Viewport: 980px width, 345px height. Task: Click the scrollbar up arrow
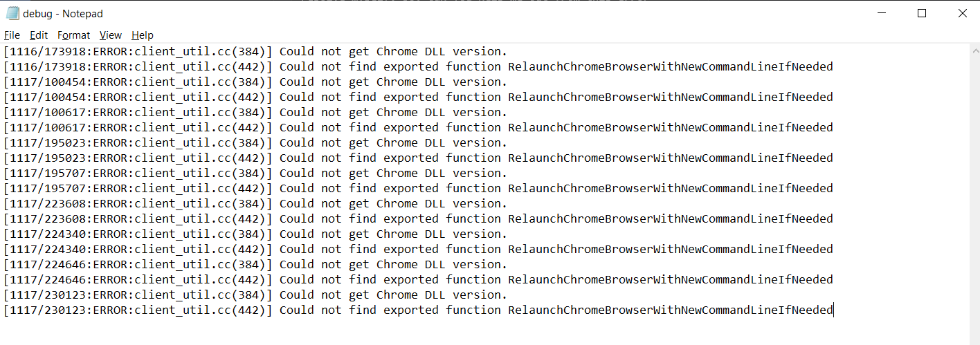pyautogui.click(x=974, y=49)
